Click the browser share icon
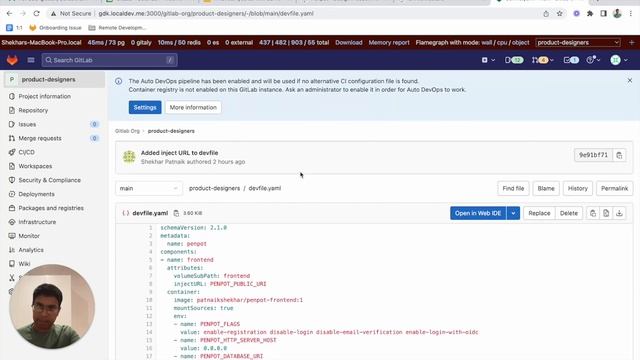 point(546,13)
